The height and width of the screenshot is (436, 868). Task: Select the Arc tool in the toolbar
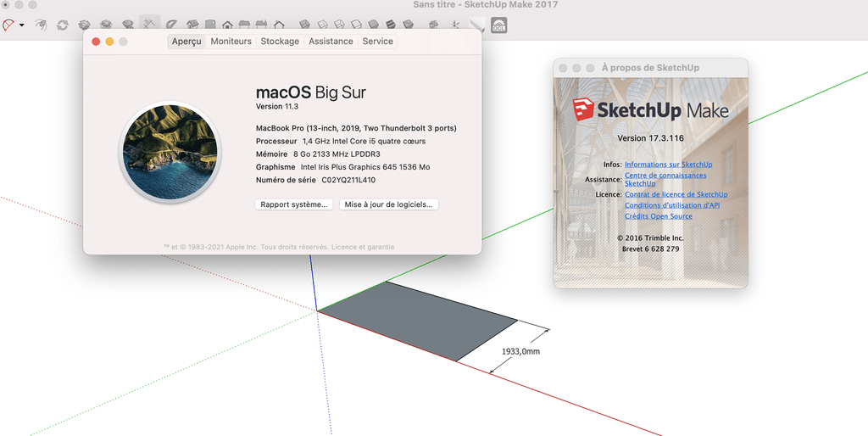(8, 25)
